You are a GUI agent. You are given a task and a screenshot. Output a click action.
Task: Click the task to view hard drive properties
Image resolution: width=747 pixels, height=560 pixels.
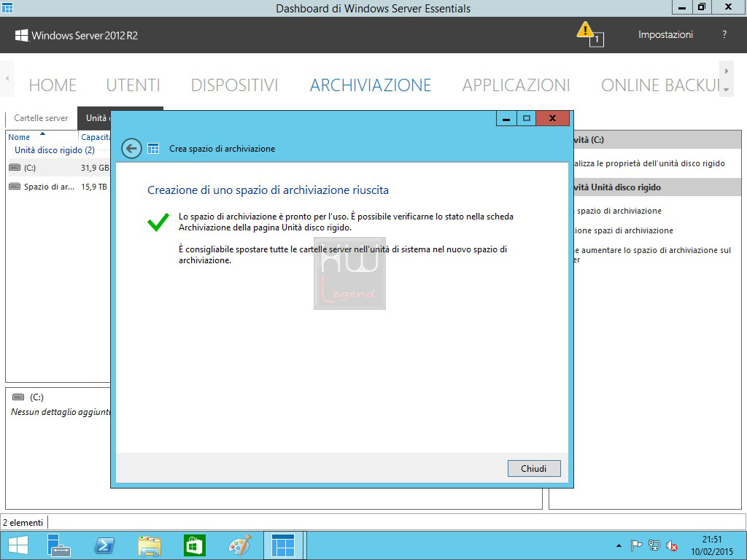[649, 163]
